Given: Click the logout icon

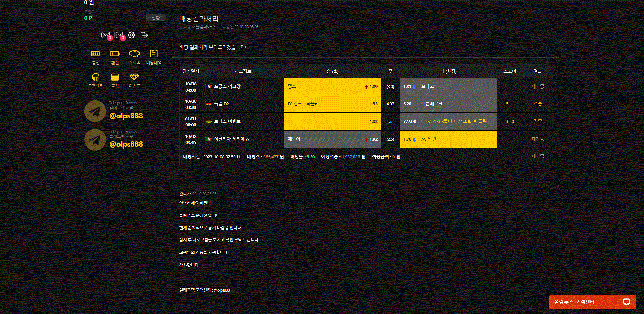Looking at the screenshot, I should tap(144, 35).
